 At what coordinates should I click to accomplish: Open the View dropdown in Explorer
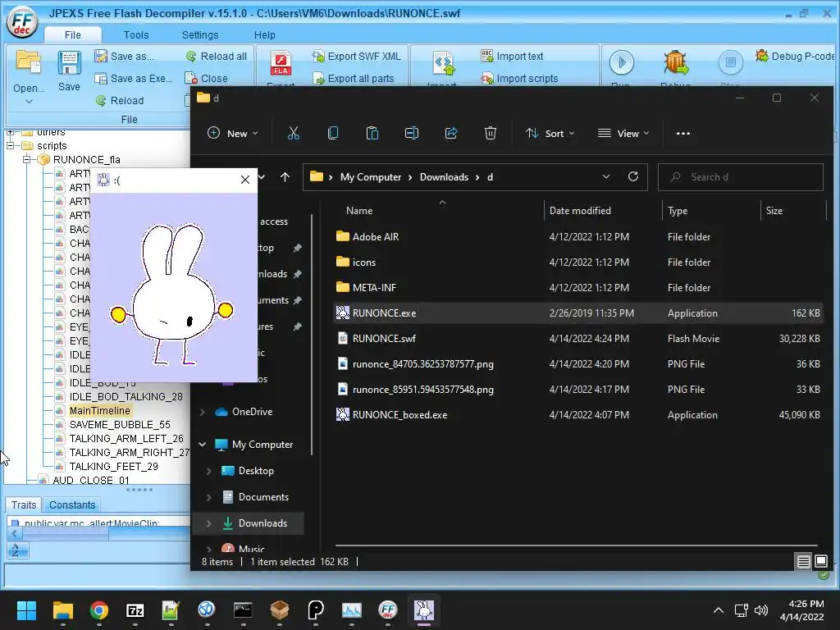(x=623, y=134)
